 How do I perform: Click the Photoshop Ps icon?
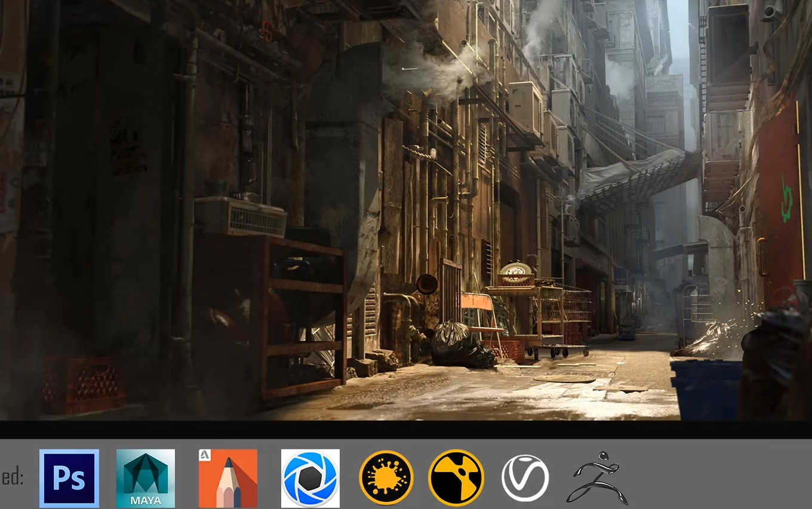(69, 479)
